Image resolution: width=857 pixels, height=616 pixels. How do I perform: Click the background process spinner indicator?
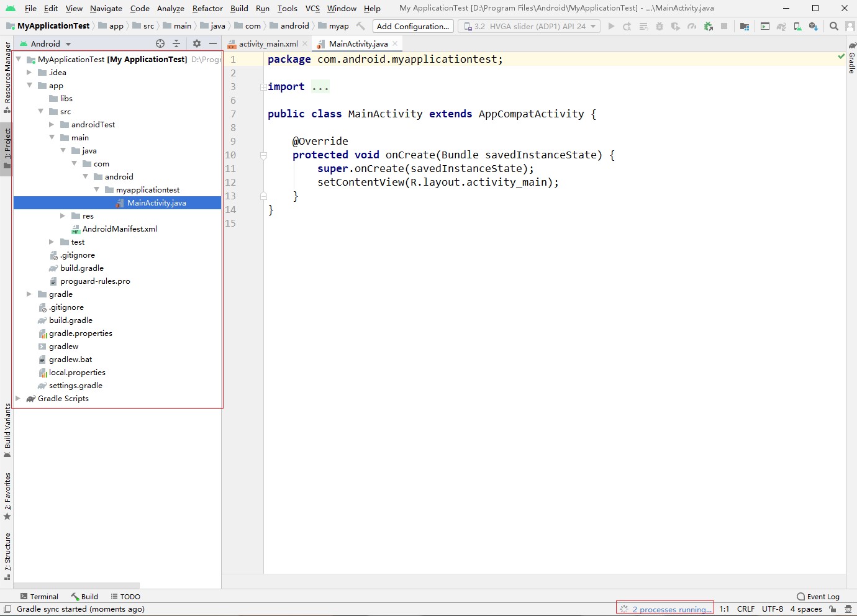pos(624,609)
